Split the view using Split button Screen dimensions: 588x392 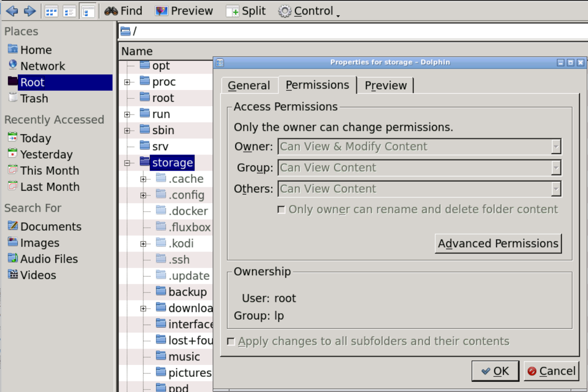coord(246,11)
